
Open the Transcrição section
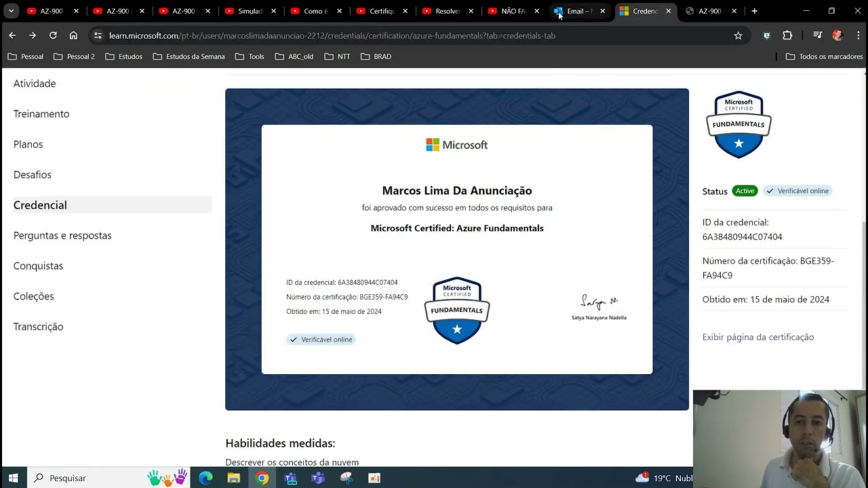pos(38,327)
